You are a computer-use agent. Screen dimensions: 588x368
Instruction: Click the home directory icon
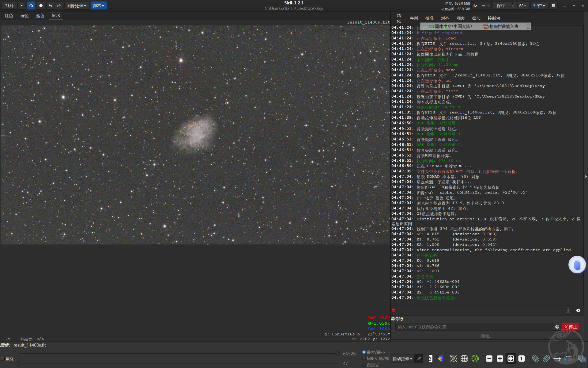tap(31, 6)
